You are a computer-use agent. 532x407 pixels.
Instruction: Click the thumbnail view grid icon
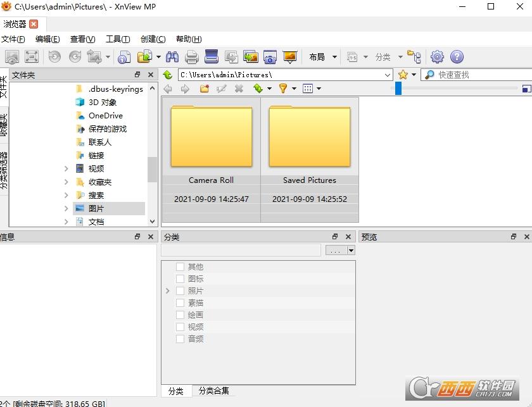[x=308, y=89]
